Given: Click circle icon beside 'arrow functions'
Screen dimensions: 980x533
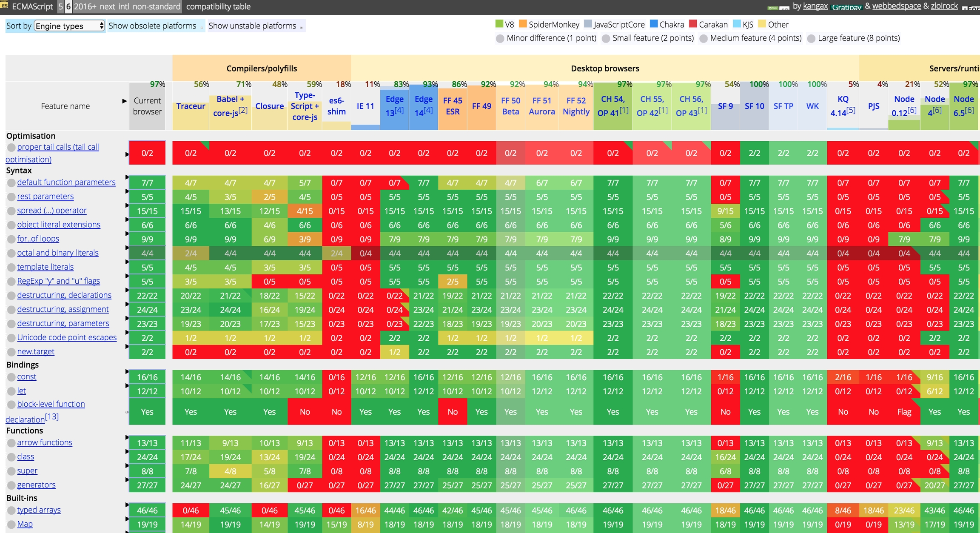Looking at the screenshot, I should (11, 443).
